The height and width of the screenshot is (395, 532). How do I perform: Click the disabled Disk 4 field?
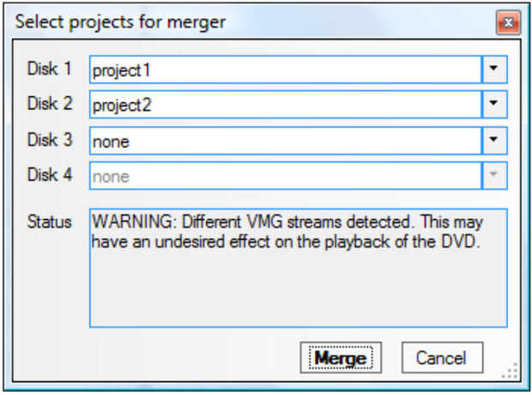point(283,175)
